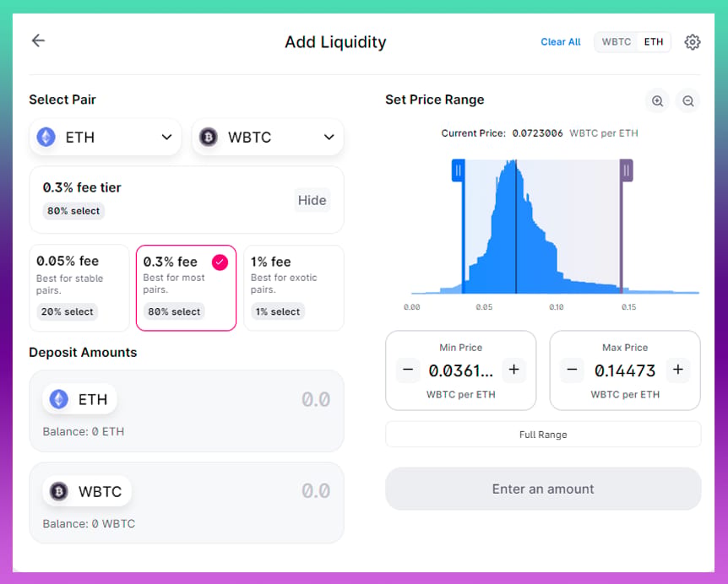Increase Min Price with plus button
The image size is (728, 584).
514,370
